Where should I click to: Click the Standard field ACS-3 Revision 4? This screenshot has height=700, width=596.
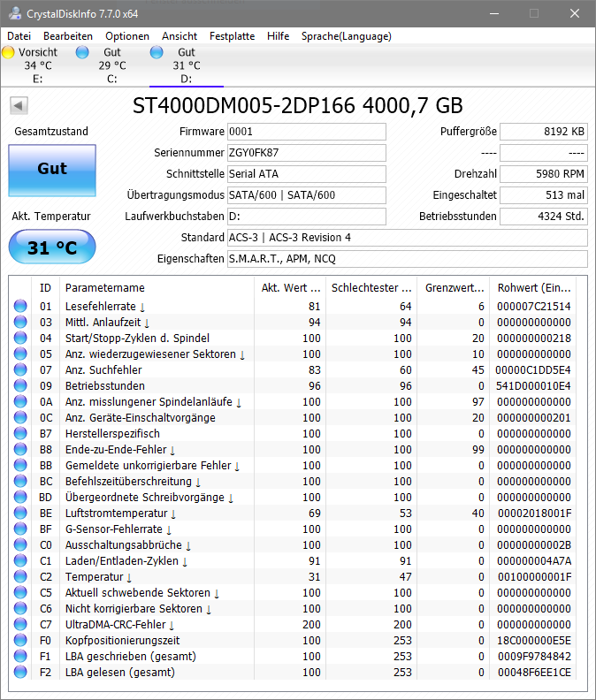(x=408, y=238)
